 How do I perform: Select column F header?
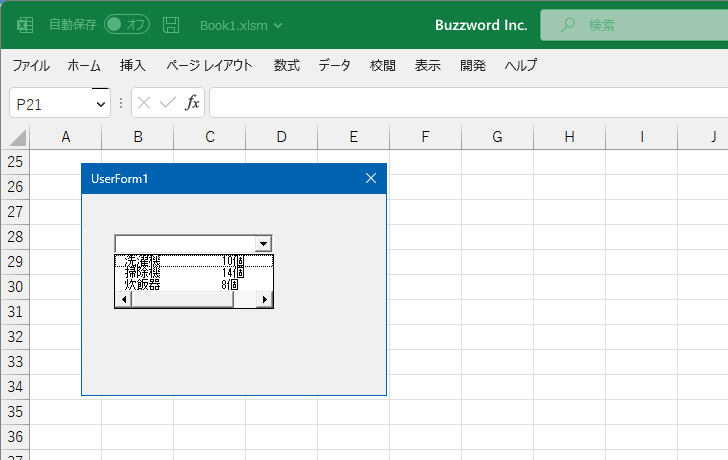tap(426, 137)
